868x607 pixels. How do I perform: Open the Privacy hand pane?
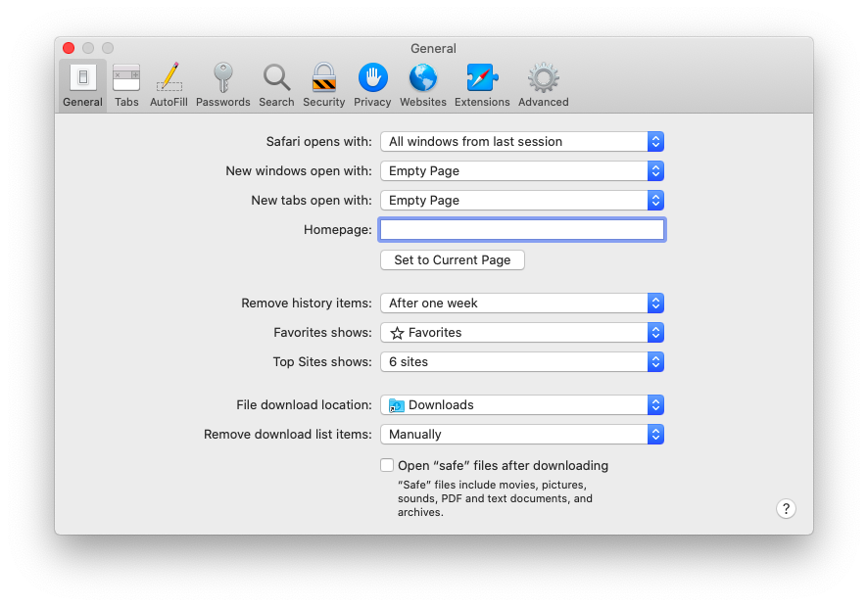point(372,85)
